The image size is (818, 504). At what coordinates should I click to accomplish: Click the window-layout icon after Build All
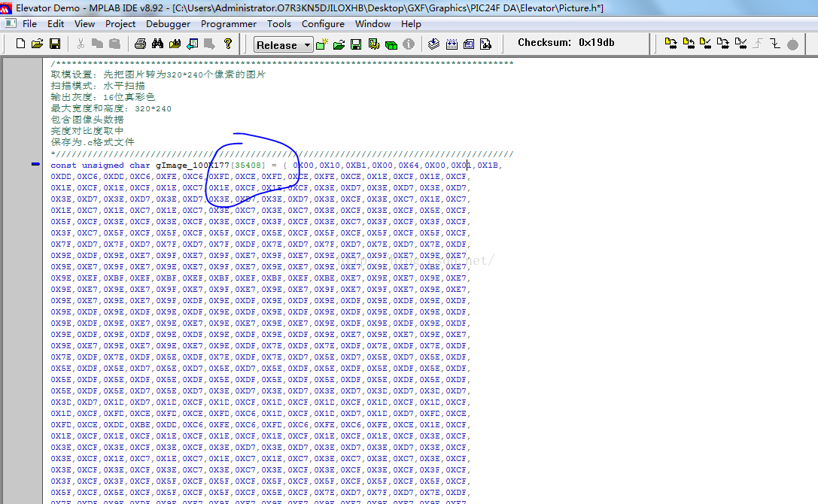coord(469,44)
